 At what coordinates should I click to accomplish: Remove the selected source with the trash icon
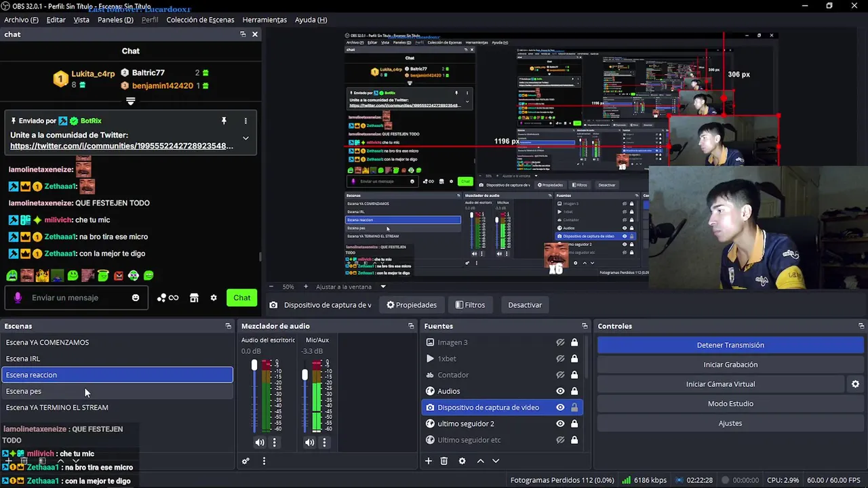pos(444,461)
